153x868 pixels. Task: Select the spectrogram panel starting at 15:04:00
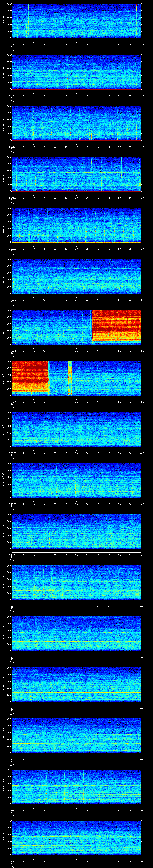76,174
